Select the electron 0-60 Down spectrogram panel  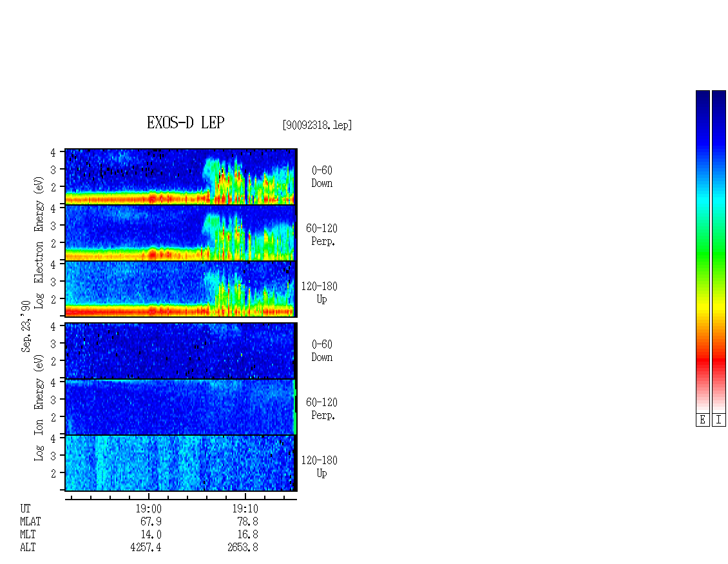click(x=181, y=177)
